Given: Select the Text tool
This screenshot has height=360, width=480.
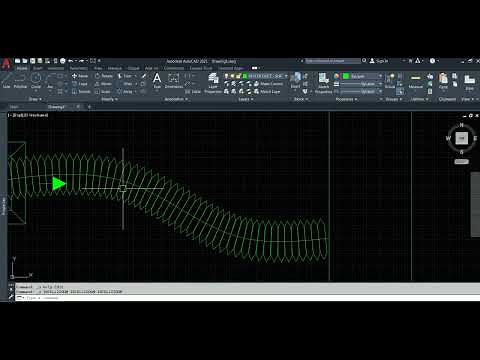Looking at the screenshot, I should tap(157, 81).
